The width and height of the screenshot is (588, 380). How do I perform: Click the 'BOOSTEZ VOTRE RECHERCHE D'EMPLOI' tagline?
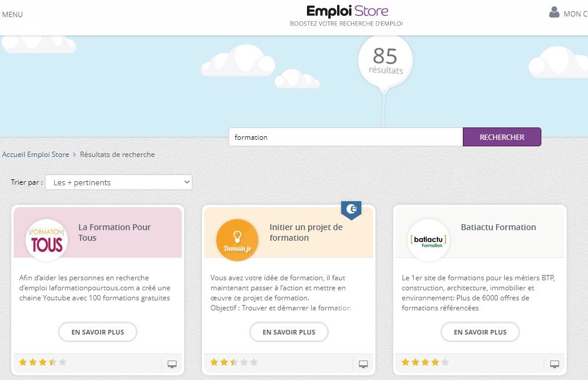[347, 24]
